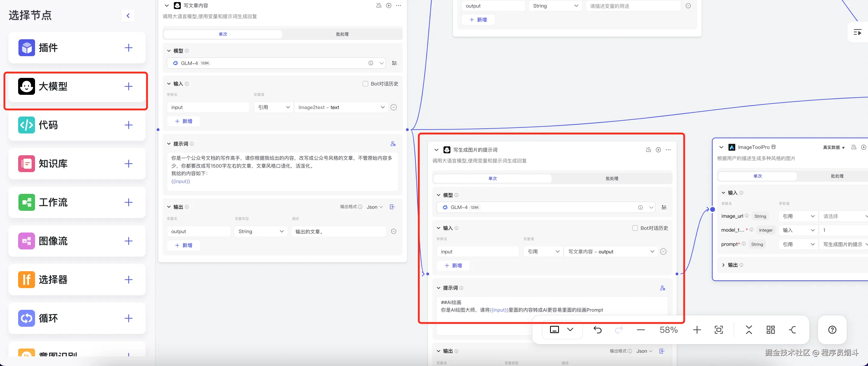Enable Bot对话历史 in 写文章内容 node

pos(365,84)
